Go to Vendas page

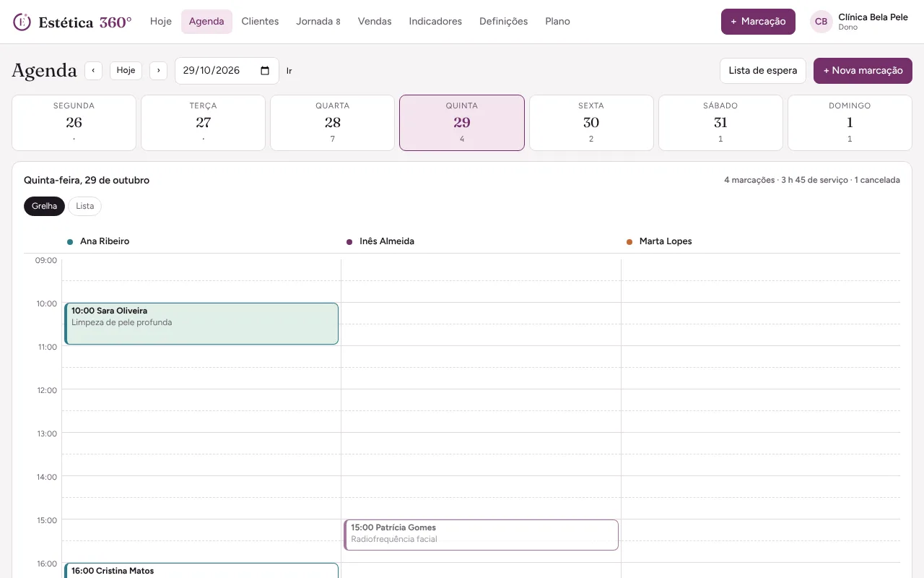point(375,22)
